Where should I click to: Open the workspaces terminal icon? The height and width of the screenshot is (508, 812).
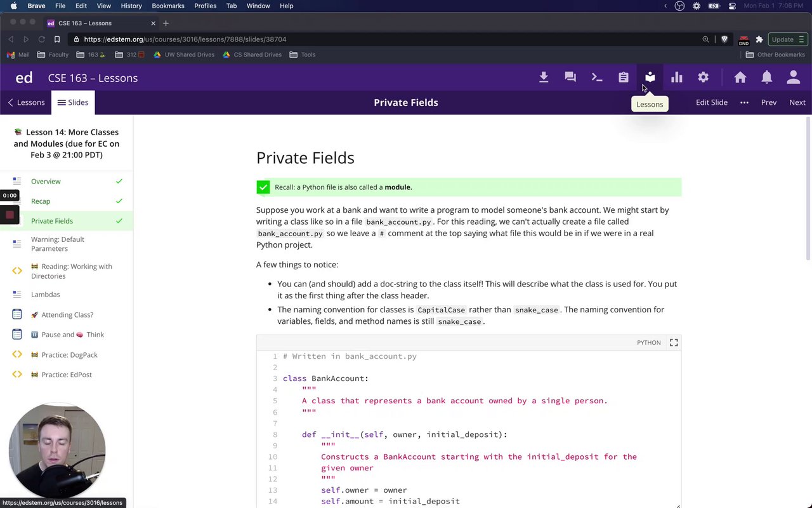tap(597, 77)
